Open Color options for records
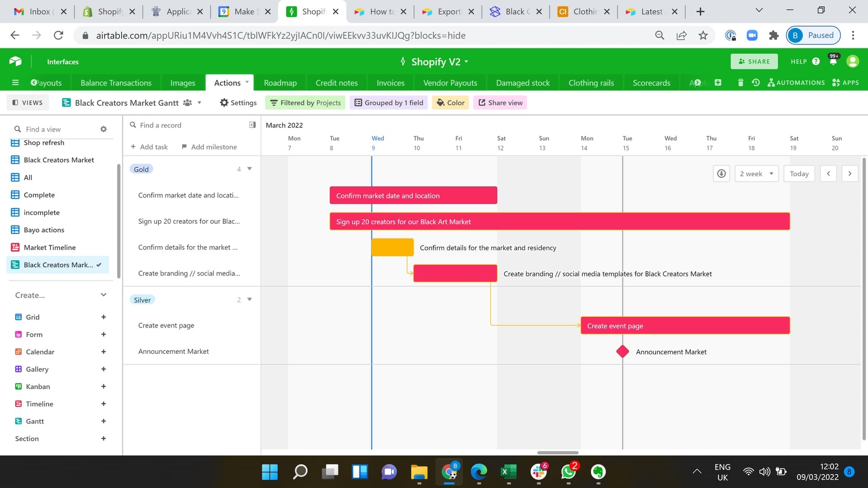This screenshot has width=868, height=488. pos(451,103)
